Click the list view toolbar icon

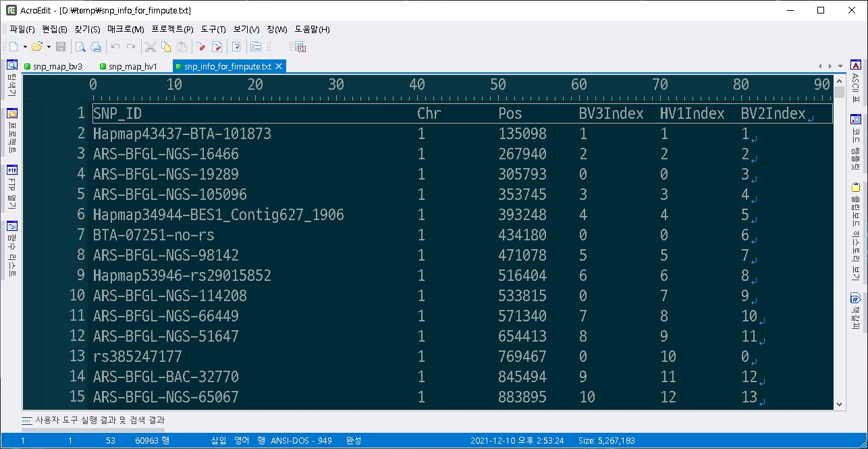256,47
